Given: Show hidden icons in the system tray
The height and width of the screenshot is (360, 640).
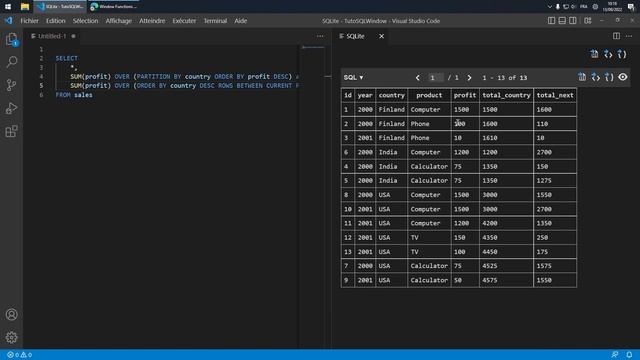Looking at the screenshot, I should click(x=549, y=7).
